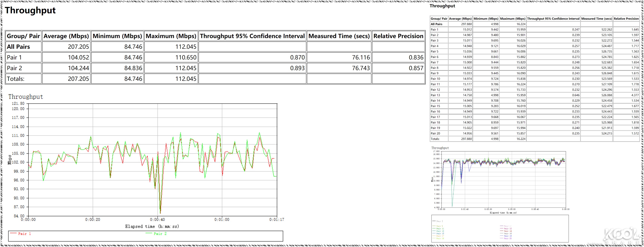This screenshot has width=644, height=247.
Task: Select the 'Pair 13' row in right table
Action: (x=435, y=95)
